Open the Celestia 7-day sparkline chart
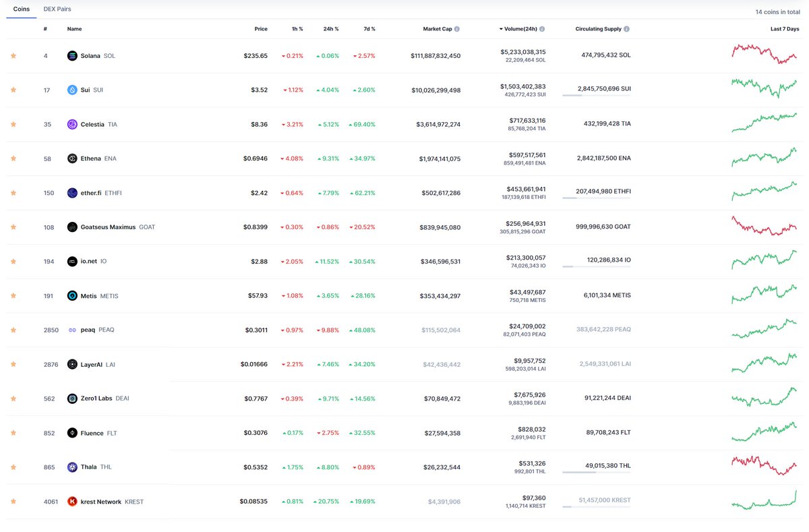The image size is (809, 532). [764, 123]
